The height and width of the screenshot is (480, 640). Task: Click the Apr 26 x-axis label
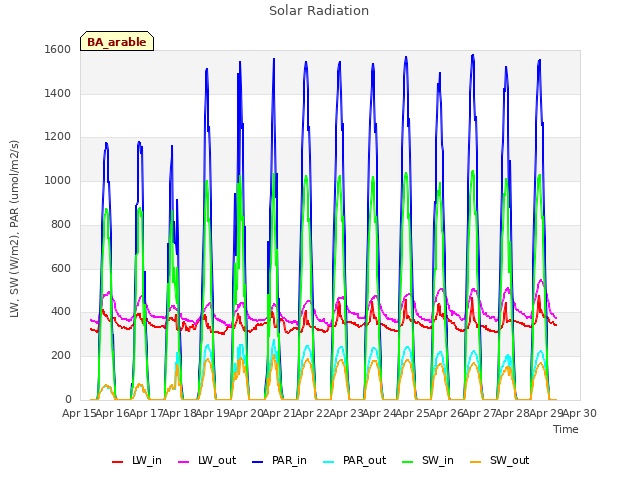pyautogui.click(x=446, y=413)
